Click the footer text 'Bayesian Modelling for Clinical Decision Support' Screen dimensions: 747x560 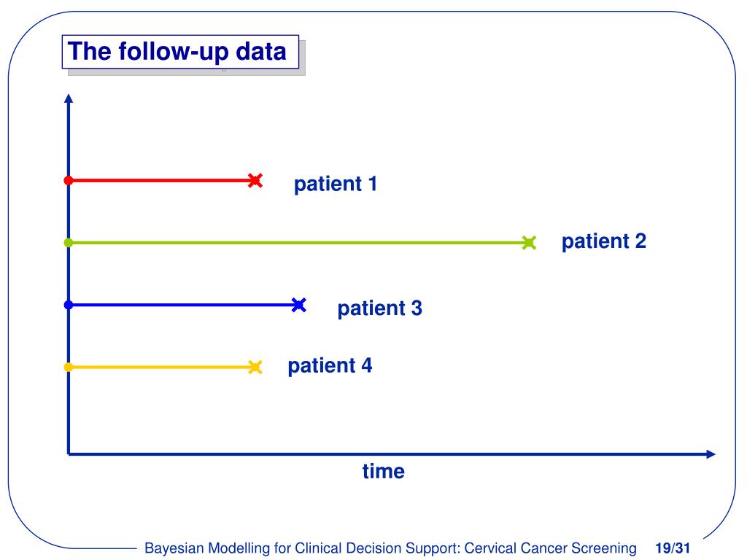[302, 548]
